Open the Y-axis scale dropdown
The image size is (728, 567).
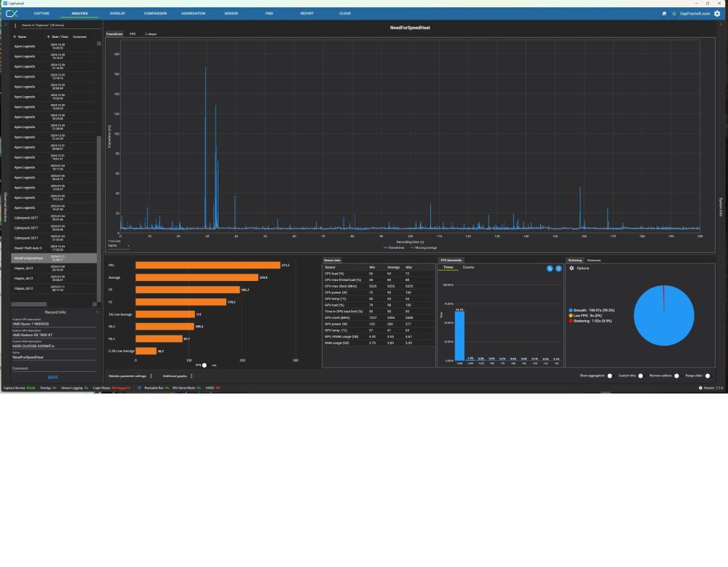[119, 245]
